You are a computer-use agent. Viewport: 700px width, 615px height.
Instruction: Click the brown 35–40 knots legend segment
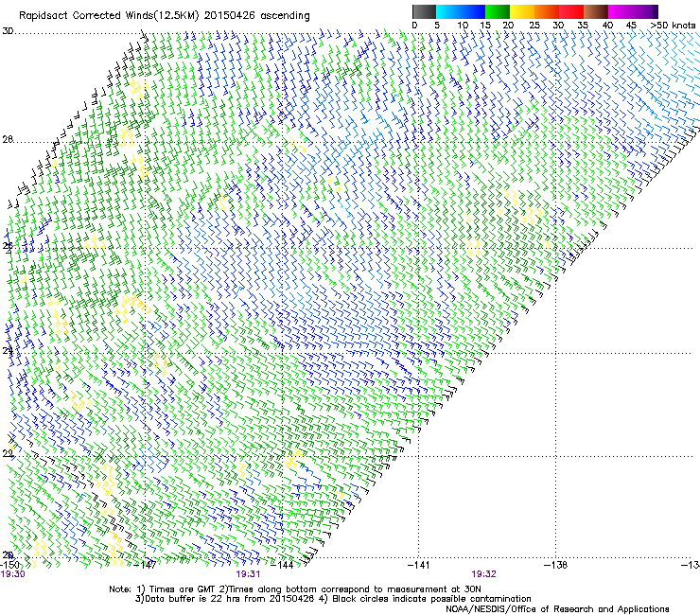(x=596, y=11)
